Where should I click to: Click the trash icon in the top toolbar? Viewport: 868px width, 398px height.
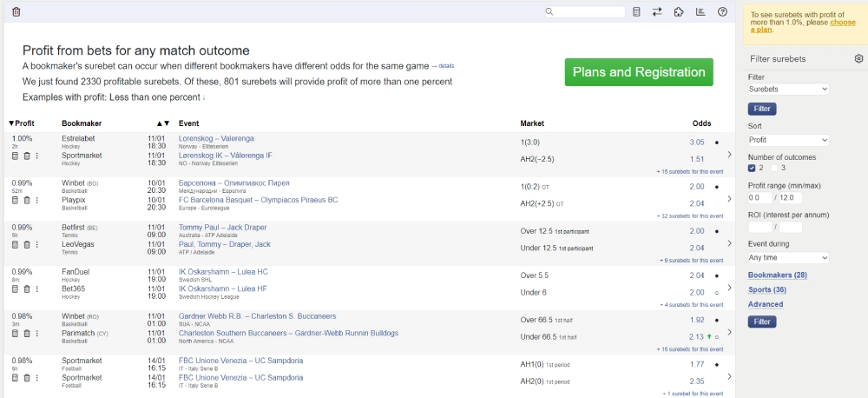16,11
